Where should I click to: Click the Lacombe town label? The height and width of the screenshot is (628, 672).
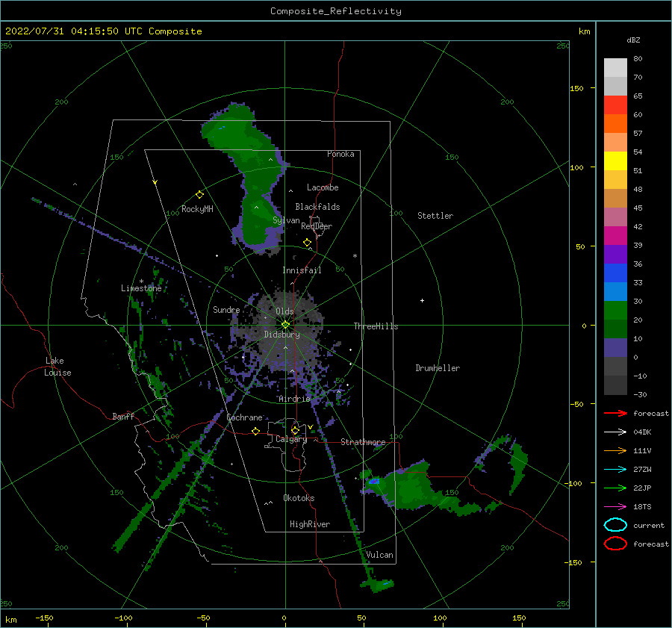323,187
